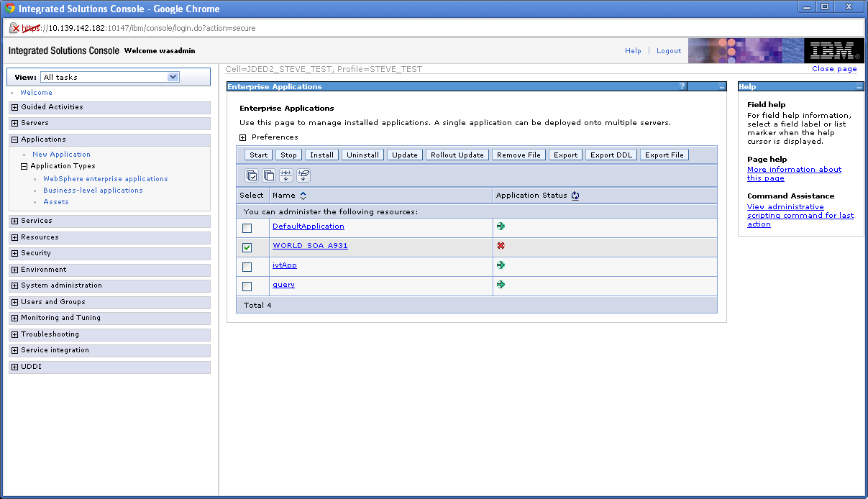
Task: Click the Help link in the banner
Action: [x=633, y=51]
